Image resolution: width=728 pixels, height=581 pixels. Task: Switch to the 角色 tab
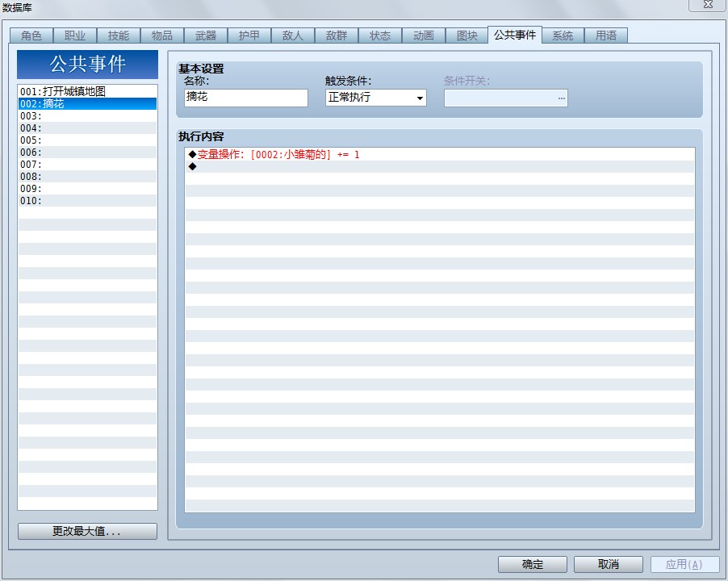pyautogui.click(x=31, y=36)
